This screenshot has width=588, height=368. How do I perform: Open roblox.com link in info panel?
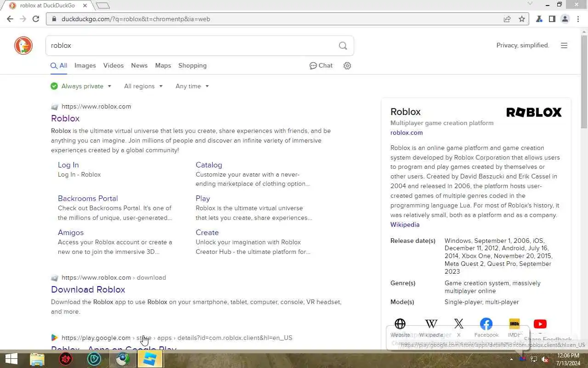407,132
